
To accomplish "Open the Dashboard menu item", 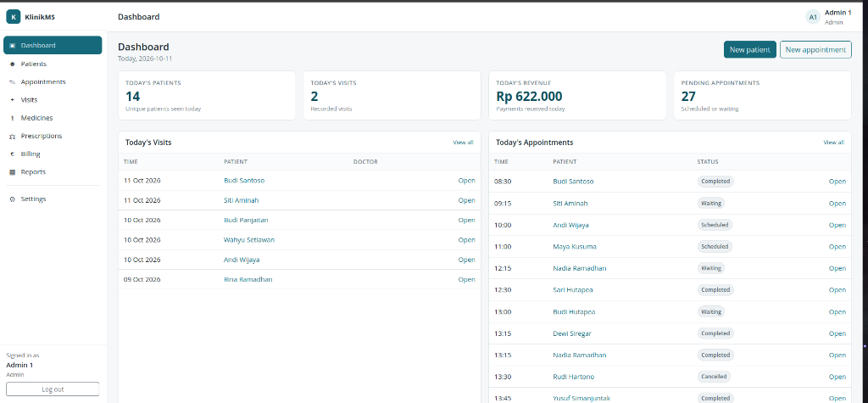I will [x=53, y=46].
